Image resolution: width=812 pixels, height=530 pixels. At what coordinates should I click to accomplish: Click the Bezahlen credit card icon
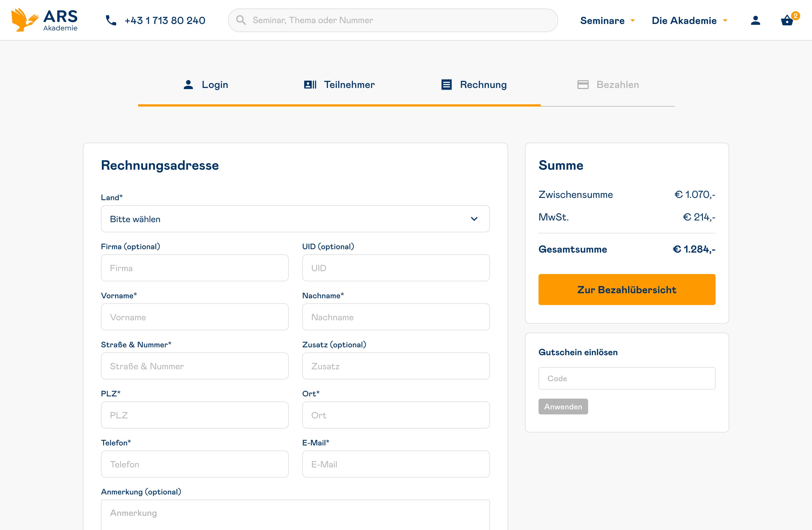point(583,85)
